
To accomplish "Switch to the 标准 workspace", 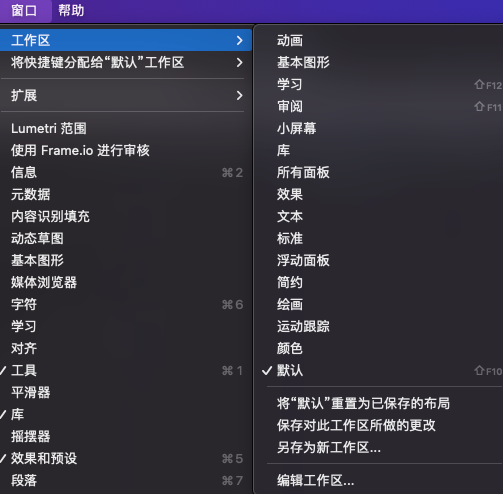I will [379, 238].
